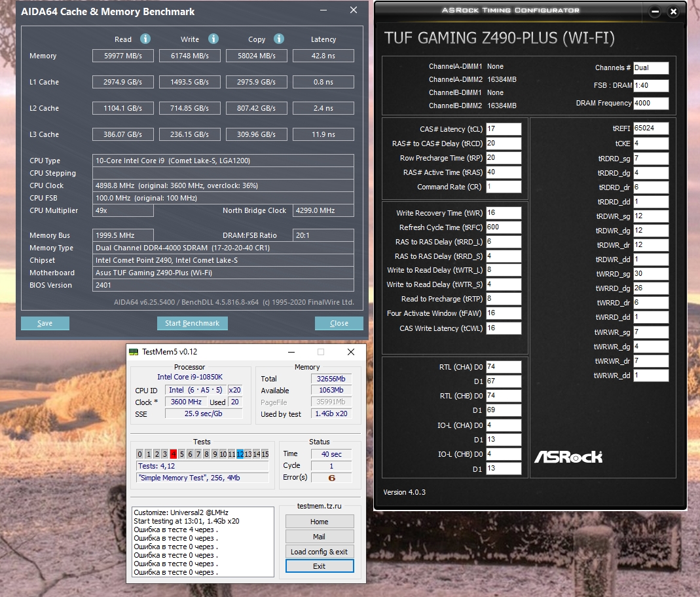The width and height of the screenshot is (700, 597).
Task: Click the SSE 25.9 sec/Gb value
Action: 204,414
